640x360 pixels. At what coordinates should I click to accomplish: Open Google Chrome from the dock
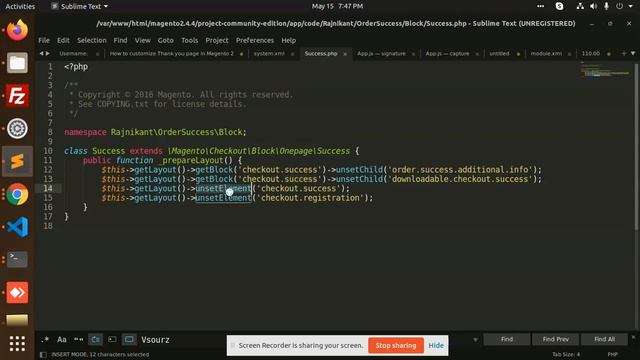pyautogui.click(x=17, y=194)
